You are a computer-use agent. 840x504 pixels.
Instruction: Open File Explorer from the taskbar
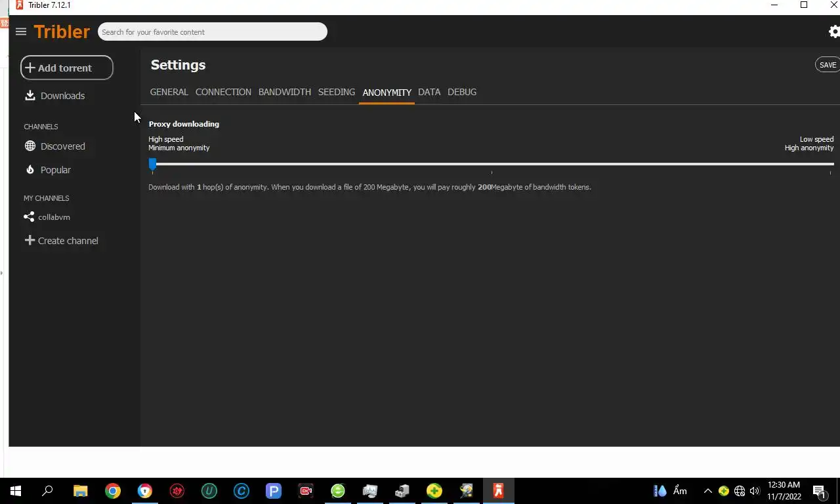point(80,491)
